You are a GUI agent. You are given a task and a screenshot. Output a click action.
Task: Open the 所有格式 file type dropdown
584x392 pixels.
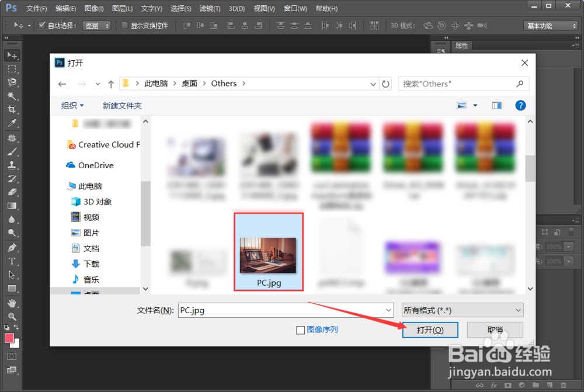(x=518, y=310)
